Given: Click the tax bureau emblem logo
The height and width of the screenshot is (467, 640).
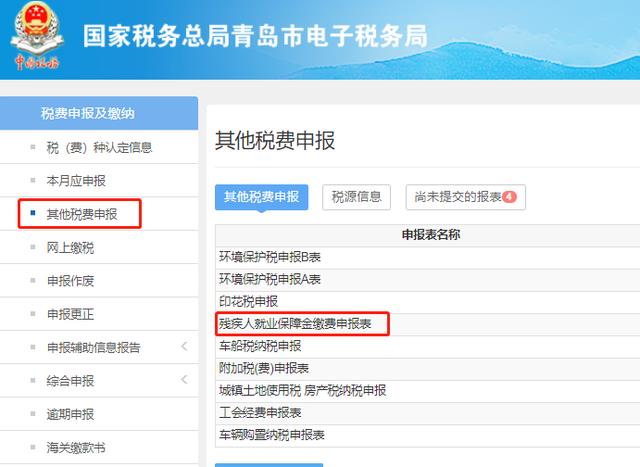Looking at the screenshot, I should coord(36,40).
